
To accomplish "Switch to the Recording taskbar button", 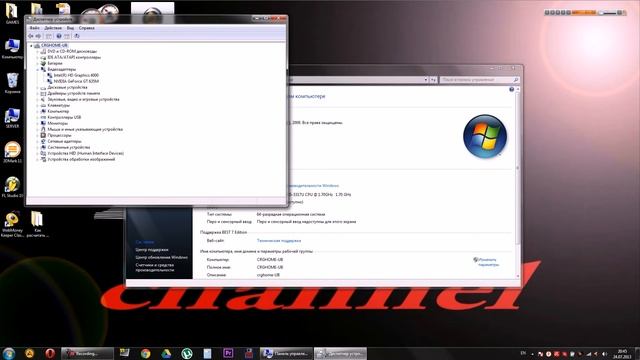I will (87, 353).
